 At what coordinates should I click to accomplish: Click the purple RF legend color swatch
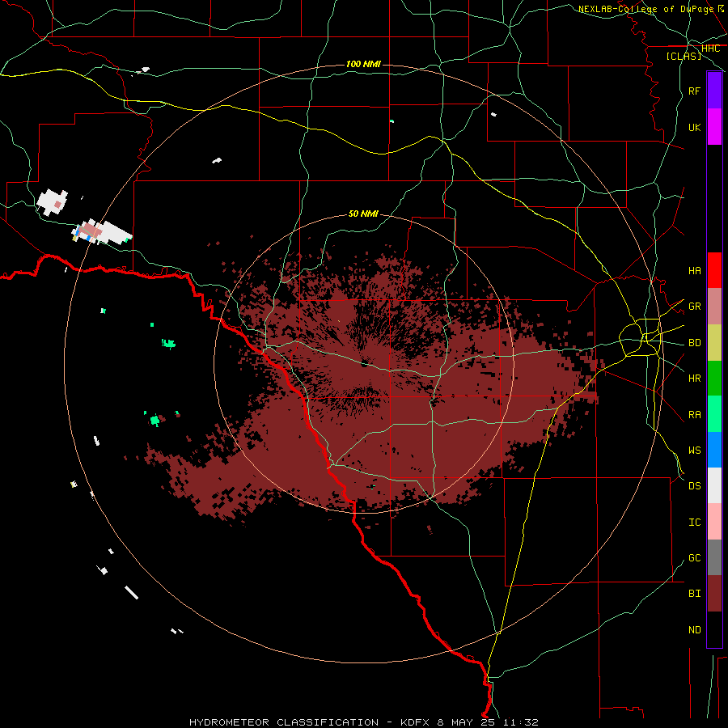714,91
